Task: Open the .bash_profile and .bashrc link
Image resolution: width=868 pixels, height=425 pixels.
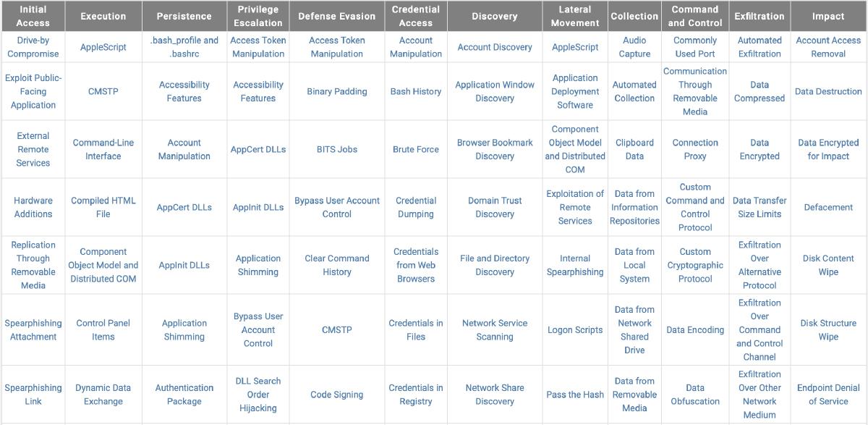Action: coord(184,47)
